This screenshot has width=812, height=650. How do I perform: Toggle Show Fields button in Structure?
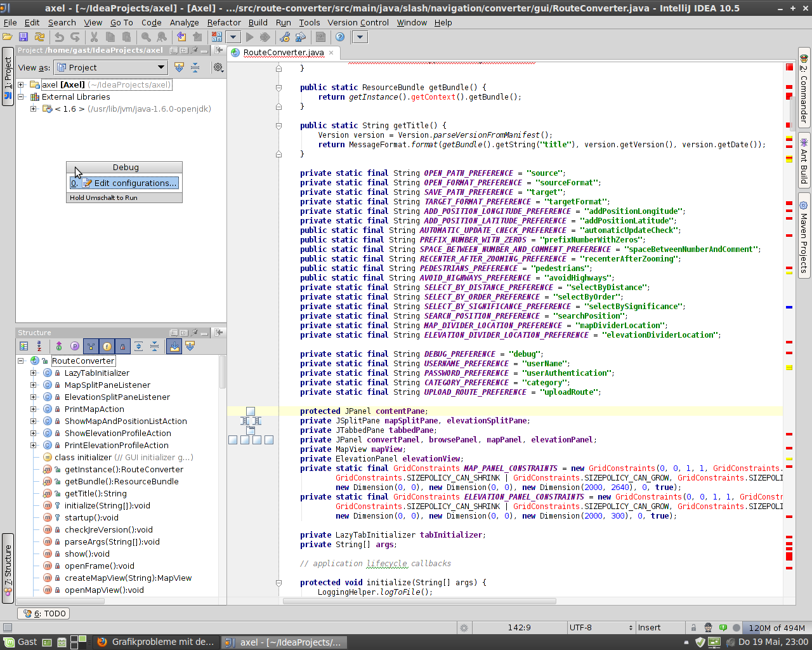107,346
